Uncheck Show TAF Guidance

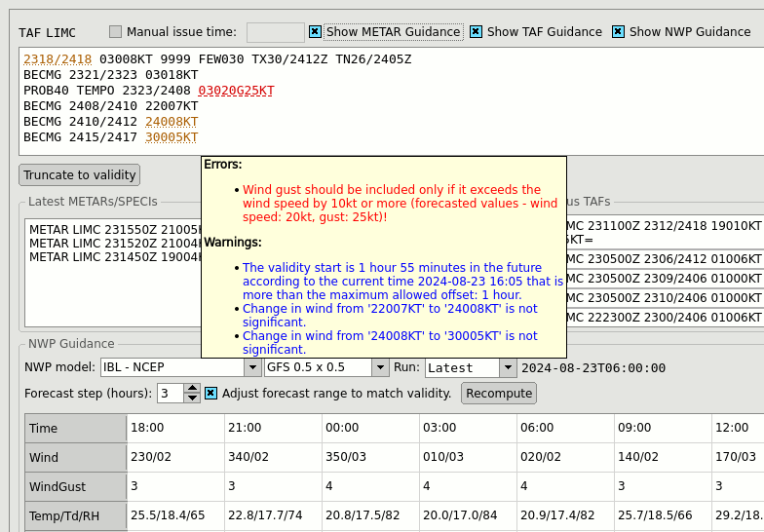coord(476,31)
